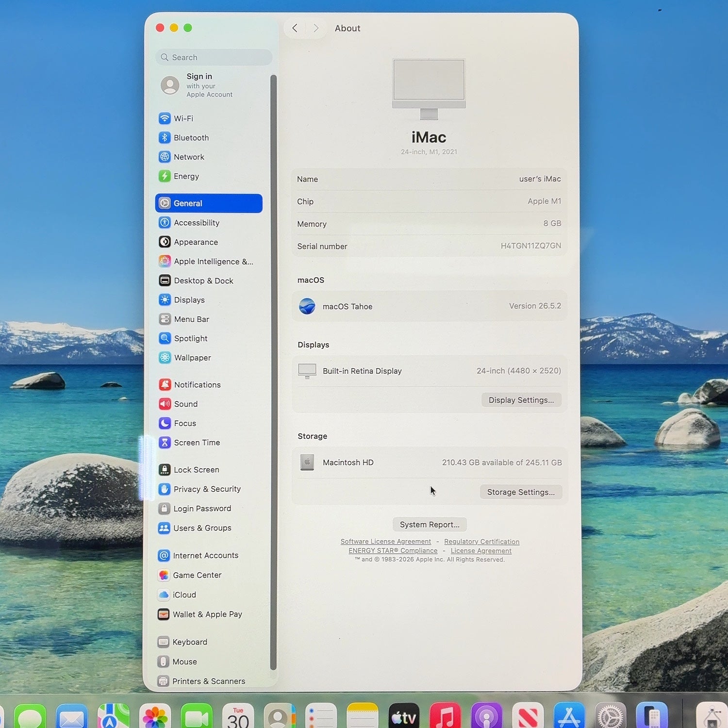Open Software License Agreement link
This screenshot has width=728, height=728.
point(386,542)
